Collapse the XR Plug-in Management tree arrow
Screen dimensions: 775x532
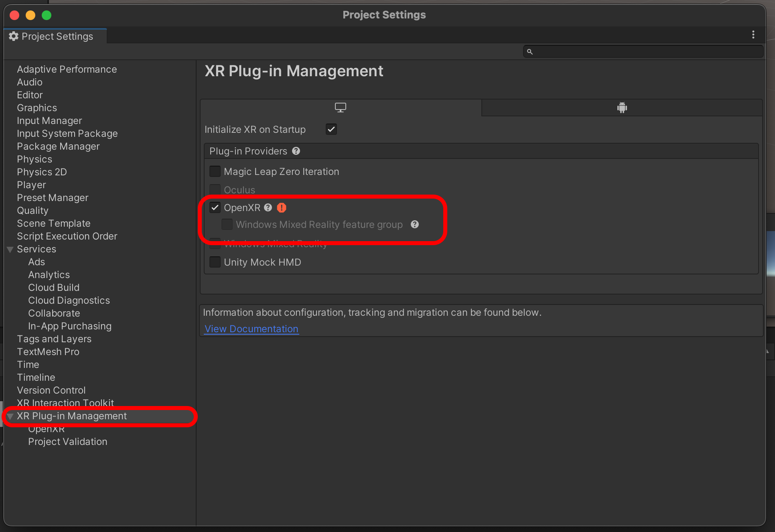[x=10, y=416]
